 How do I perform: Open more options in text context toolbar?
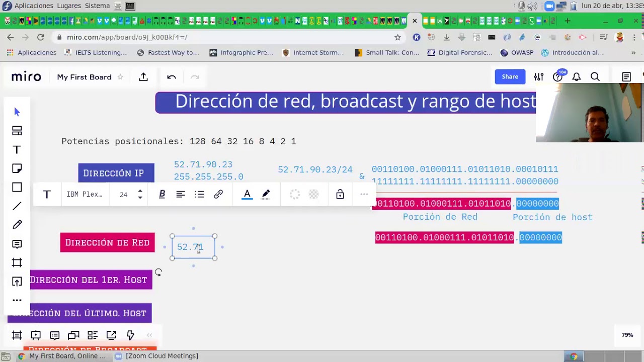coord(364,194)
